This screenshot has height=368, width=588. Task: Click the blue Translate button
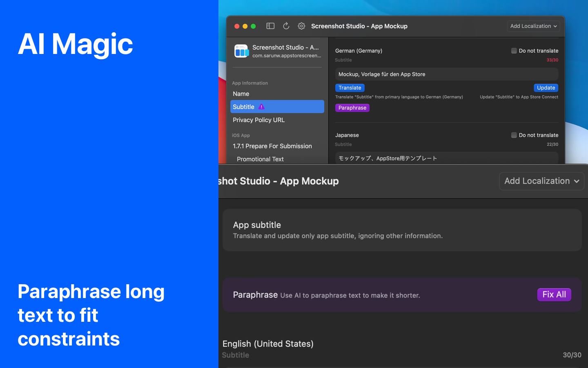click(350, 88)
